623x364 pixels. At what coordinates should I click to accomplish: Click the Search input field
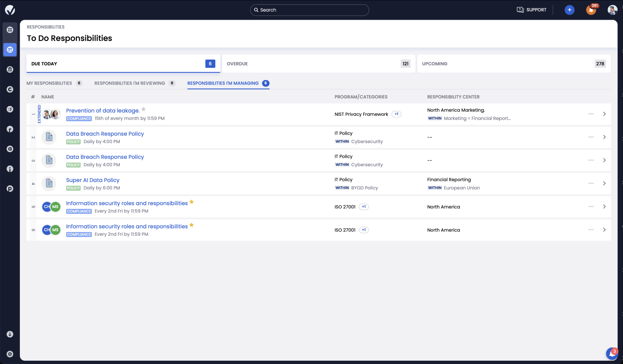click(309, 10)
